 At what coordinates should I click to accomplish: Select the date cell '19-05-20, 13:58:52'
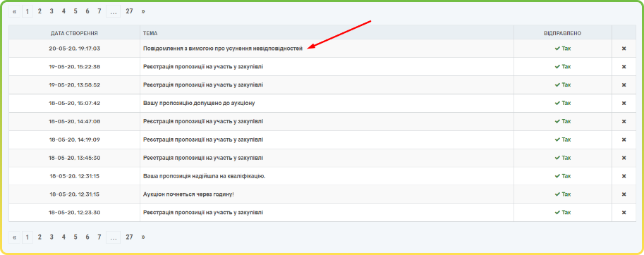pyautogui.click(x=74, y=85)
